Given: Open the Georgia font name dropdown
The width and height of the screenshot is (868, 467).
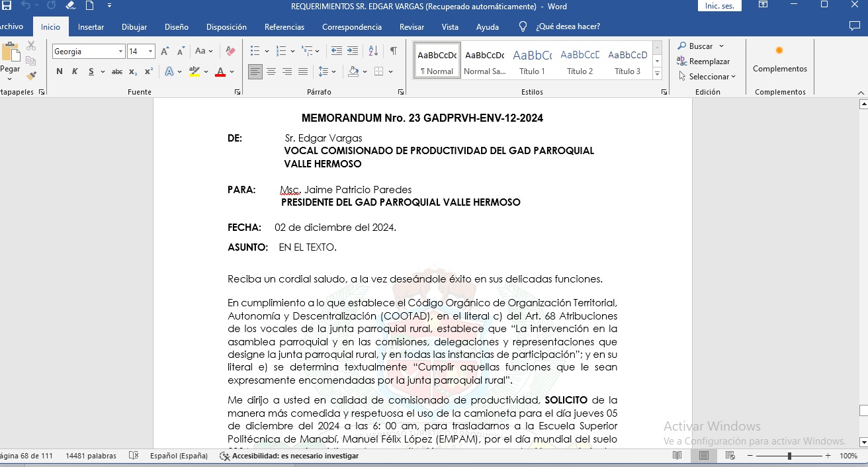Looking at the screenshot, I should tap(121, 52).
